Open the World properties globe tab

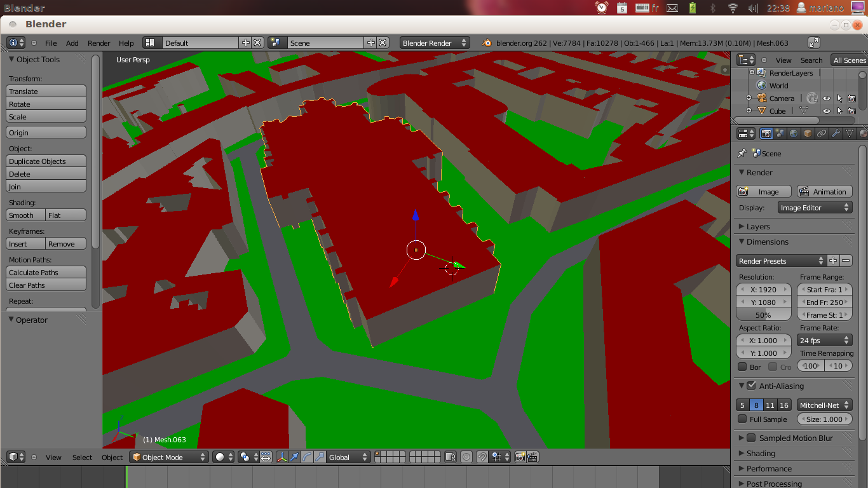point(794,133)
